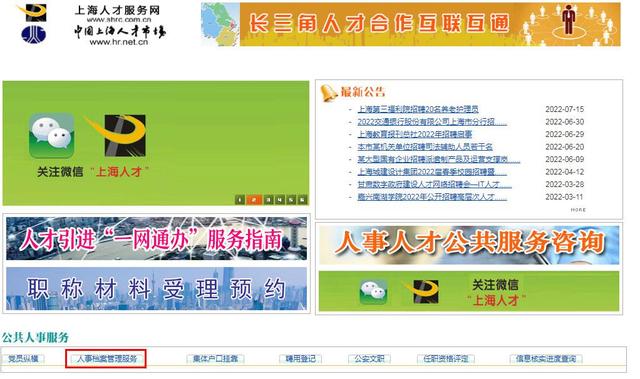This screenshot has width=640, height=379.
Task: Open the 长三角人才合作互联互通 top banner
Action: [411, 24]
